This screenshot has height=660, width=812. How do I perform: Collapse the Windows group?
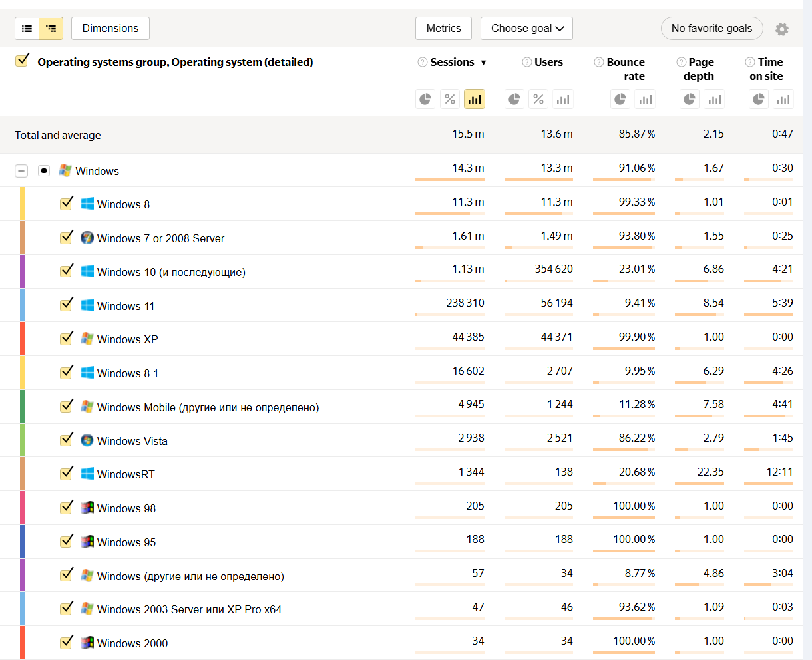click(21, 171)
